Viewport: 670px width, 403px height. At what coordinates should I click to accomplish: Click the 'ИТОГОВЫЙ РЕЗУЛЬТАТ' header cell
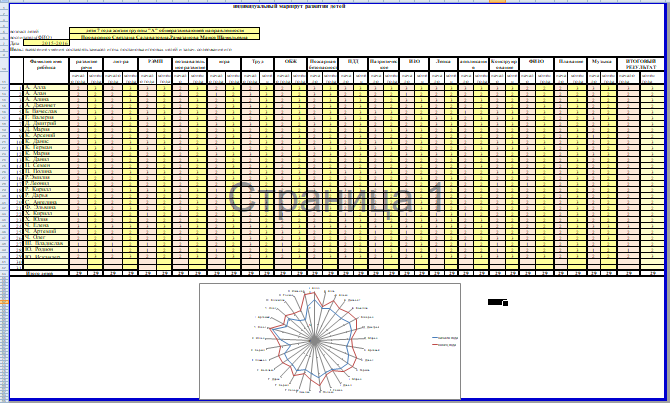[641, 63]
